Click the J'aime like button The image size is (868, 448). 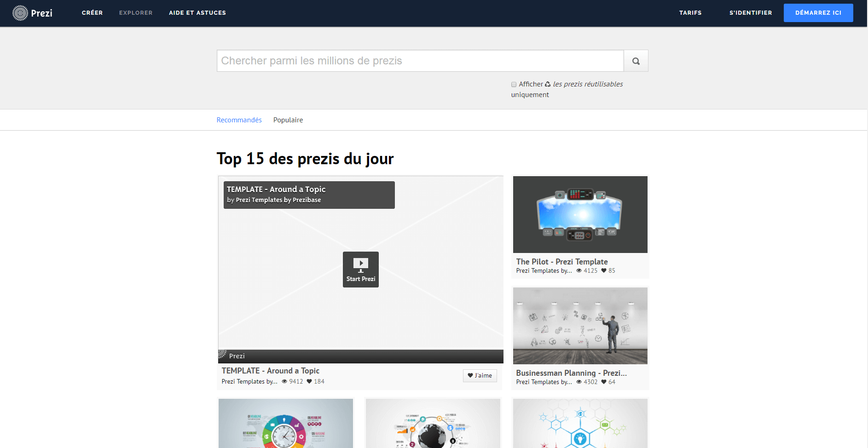[480, 375]
